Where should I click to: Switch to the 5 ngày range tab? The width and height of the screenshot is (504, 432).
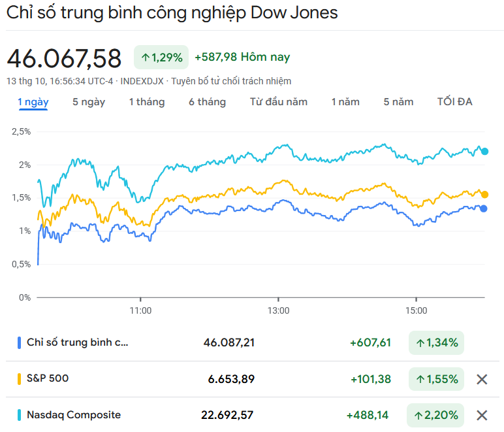[89, 102]
